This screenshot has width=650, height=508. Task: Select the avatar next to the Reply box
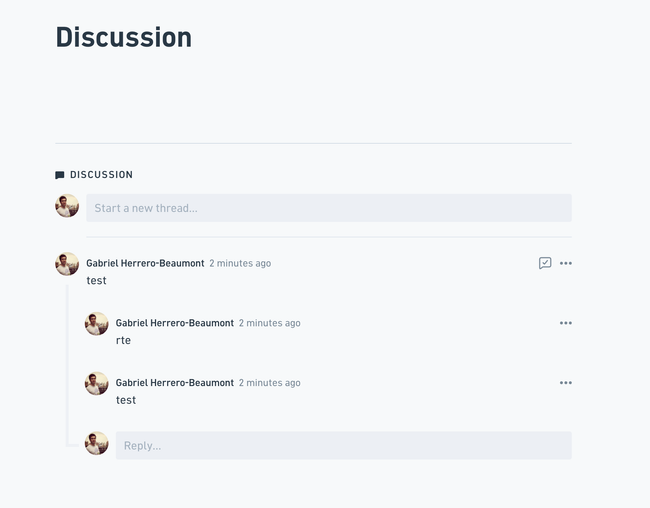pyautogui.click(x=97, y=443)
